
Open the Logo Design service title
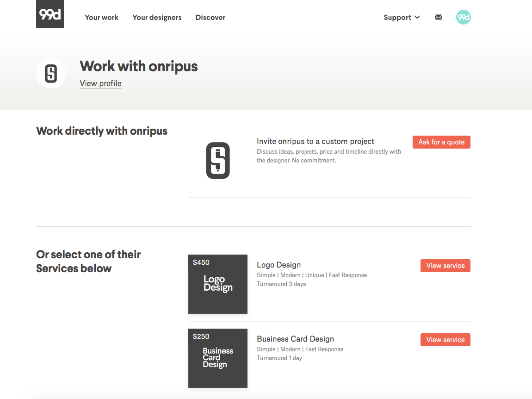coord(279,265)
